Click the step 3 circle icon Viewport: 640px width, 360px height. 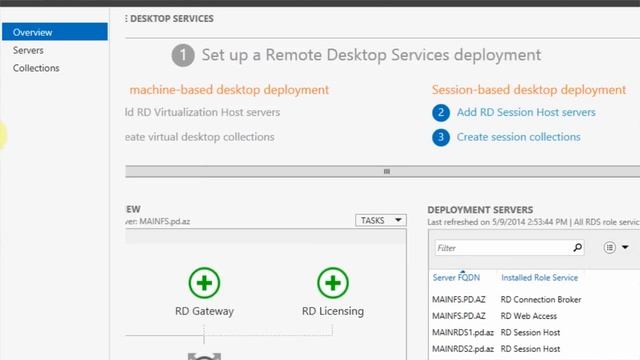(441, 138)
